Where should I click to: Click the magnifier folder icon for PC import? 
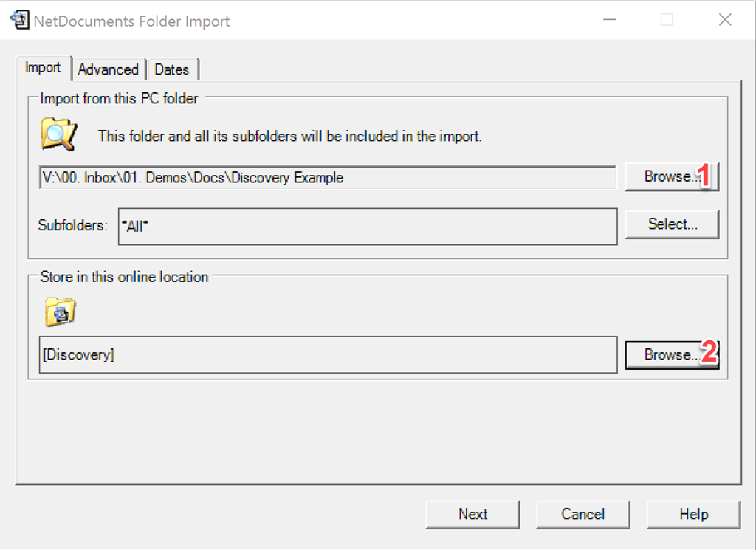pyautogui.click(x=59, y=134)
